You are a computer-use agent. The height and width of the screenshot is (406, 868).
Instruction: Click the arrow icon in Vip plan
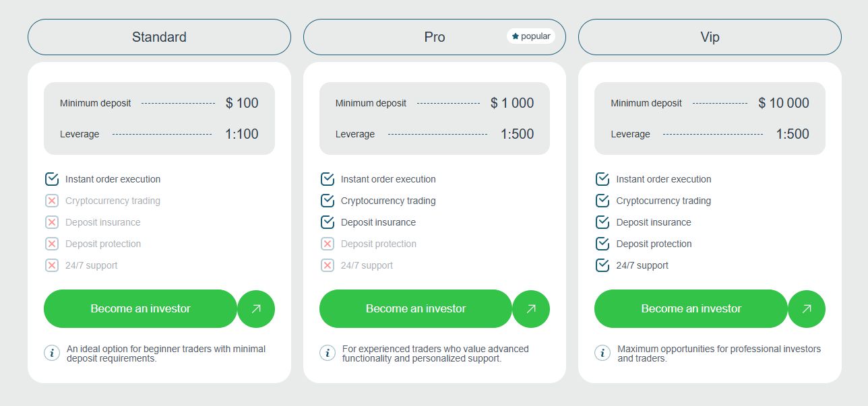pos(807,309)
